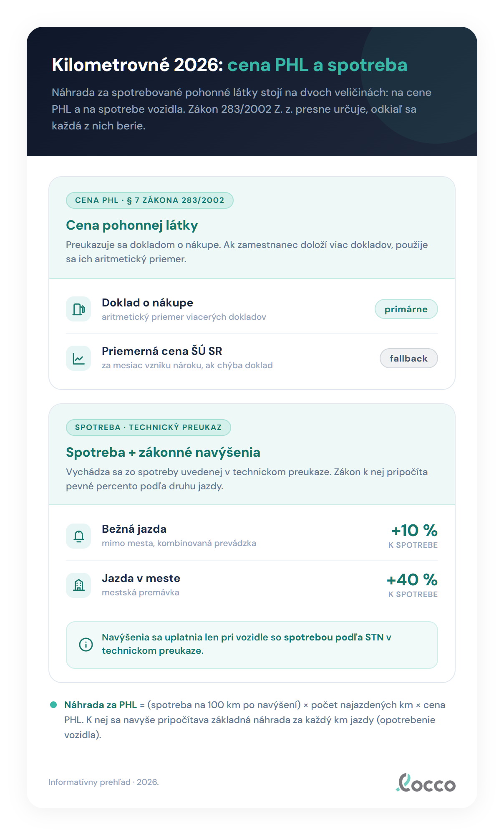The height and width of the screenshot is (835, 504).
Task: Click the green bullet dot before Náhrada za PHL
Action: (53, 705)
